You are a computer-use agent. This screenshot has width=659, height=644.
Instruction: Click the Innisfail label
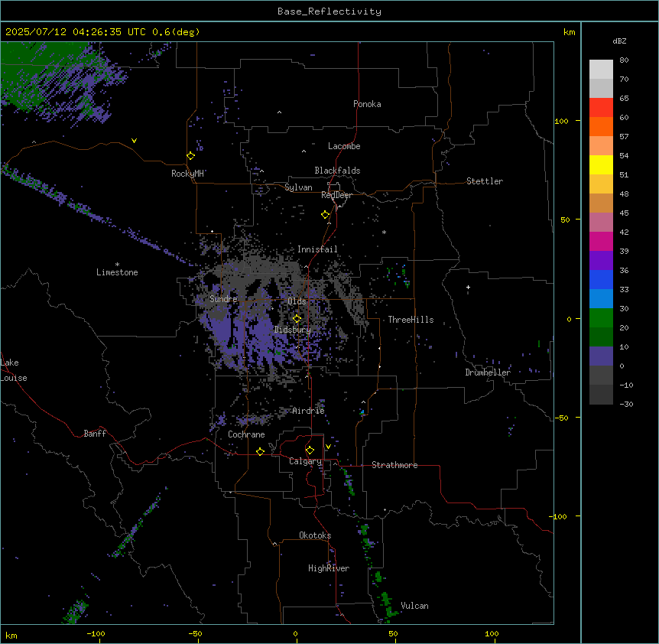coord(317,249)
